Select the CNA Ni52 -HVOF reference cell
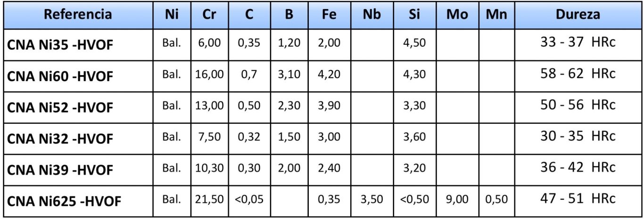The width and height of the screenshot is (644, 219). click(x=78, y=107)
